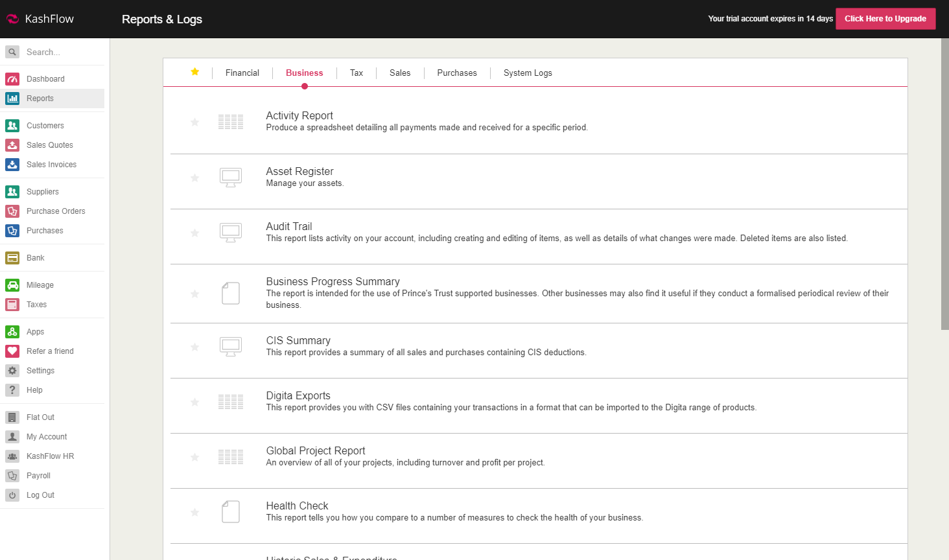Open Mileage using the car icon
The height and width of the screenshot is (560, 949).
pyautogui.click(x=12, y=285)
